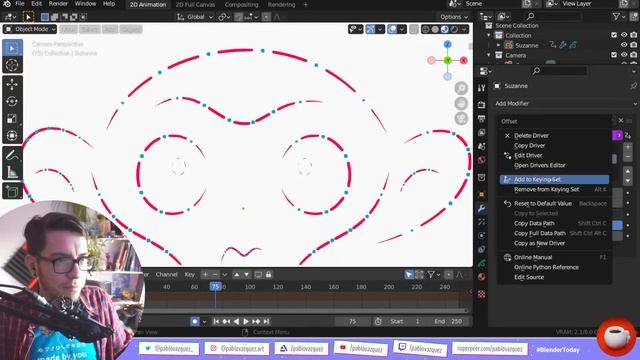Select the Add Cube tool
The height and width of the screenshot is (360, 640).
pyautogui.click(x=12, y=191)
